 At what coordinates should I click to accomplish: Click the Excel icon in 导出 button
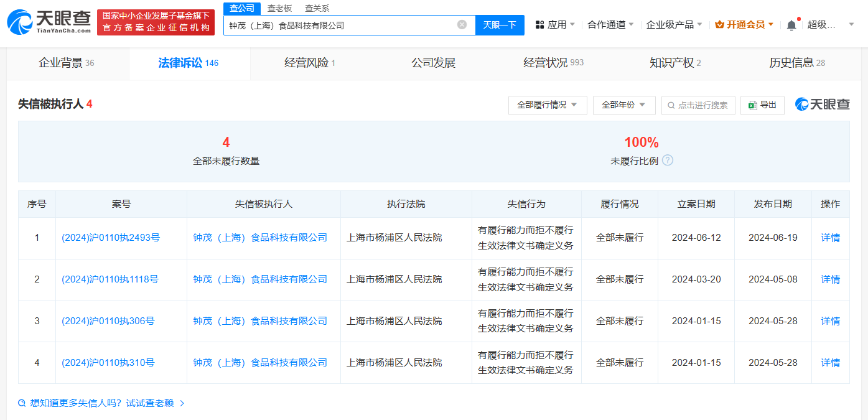(x=752, y=105)
